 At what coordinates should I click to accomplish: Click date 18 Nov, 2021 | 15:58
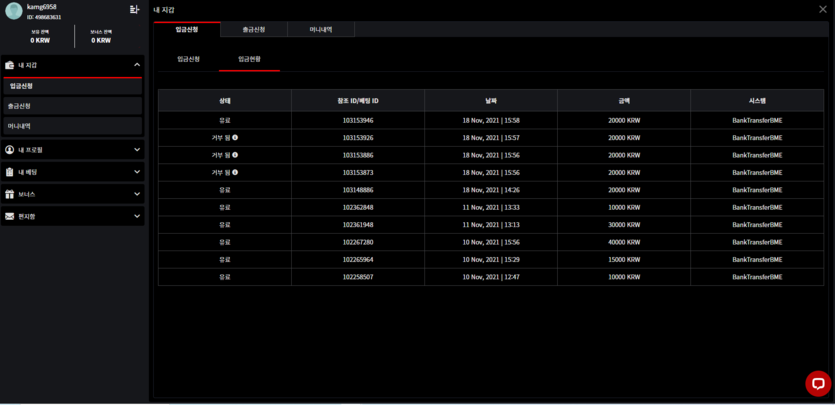[491, 120]
